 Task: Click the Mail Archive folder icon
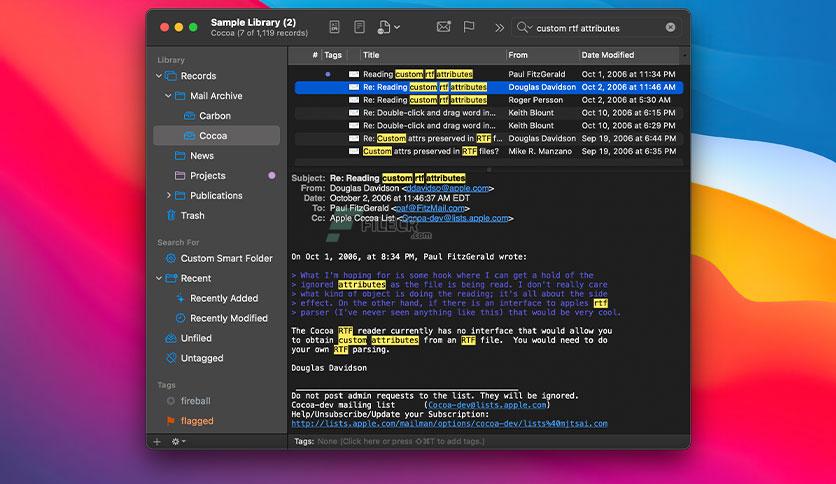coord(180,96)
